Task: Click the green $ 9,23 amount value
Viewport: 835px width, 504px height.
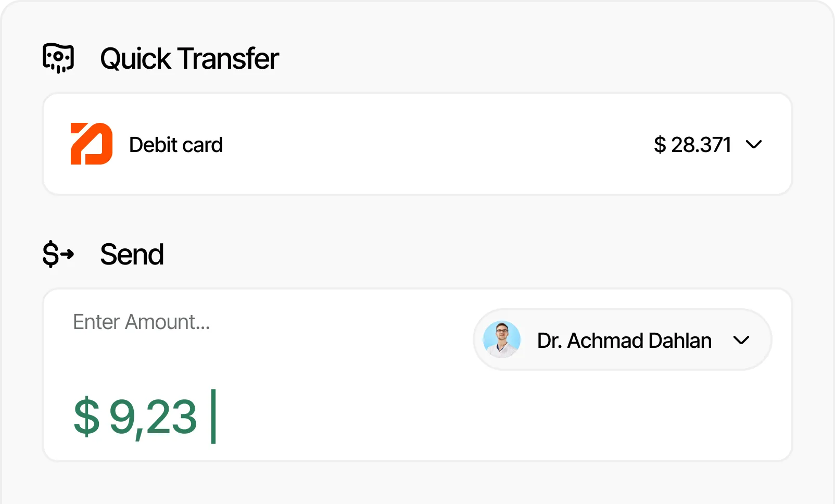Action: click(135, 417)
